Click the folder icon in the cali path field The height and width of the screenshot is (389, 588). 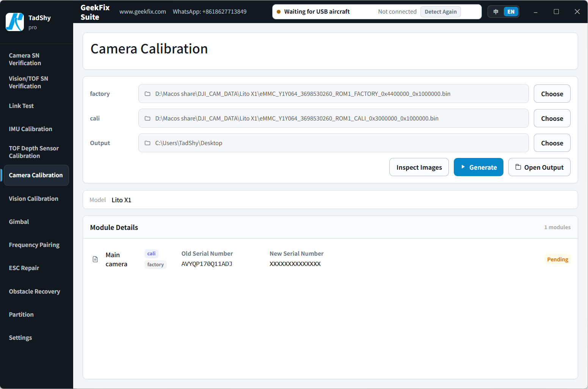(147, 119)
